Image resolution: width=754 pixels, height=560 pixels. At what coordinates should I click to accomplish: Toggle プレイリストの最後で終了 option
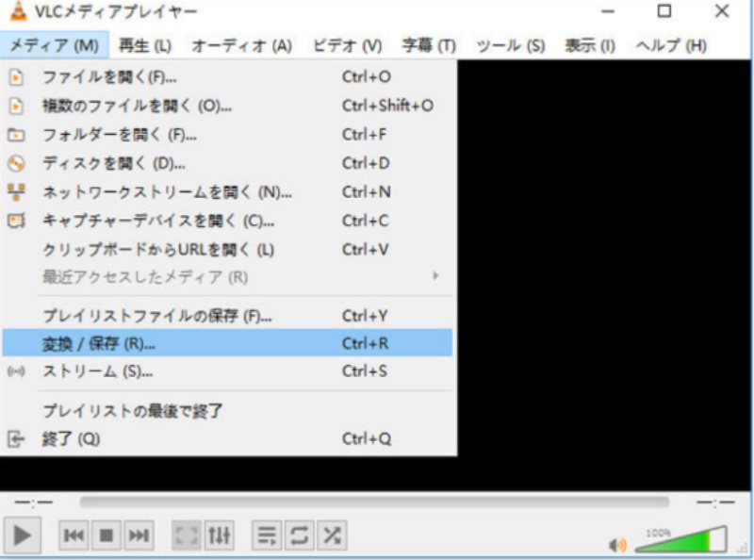coord(227,411)
